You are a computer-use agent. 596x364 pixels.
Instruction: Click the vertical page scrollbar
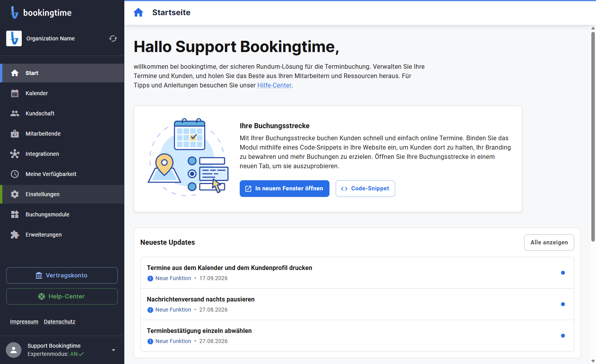click(593, 137)
